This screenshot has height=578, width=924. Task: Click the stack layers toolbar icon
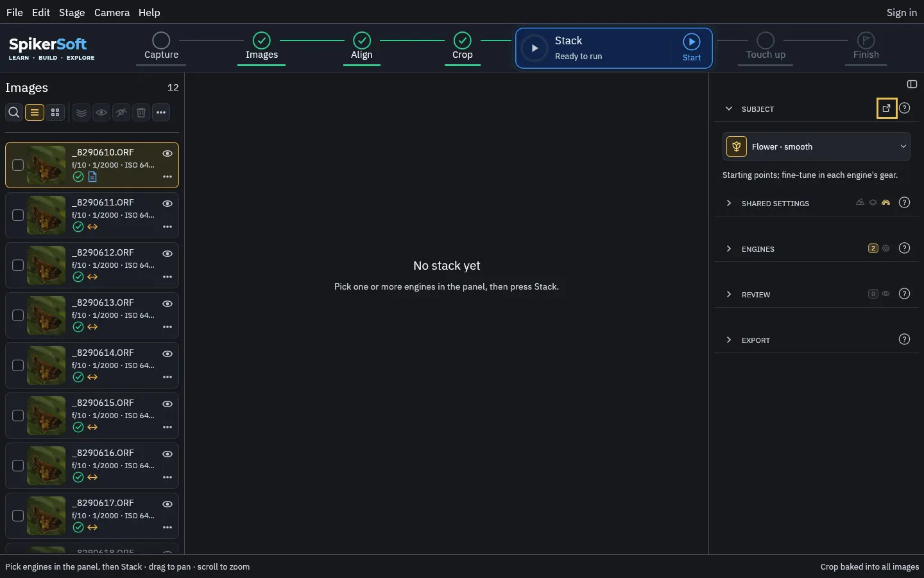tap(81, 112)
